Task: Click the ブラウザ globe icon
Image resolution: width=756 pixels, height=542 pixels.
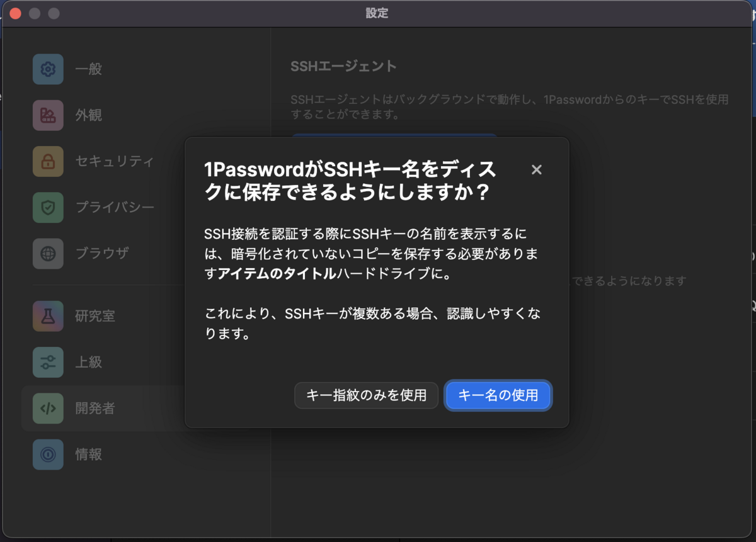Action: (x=48, y=254)
